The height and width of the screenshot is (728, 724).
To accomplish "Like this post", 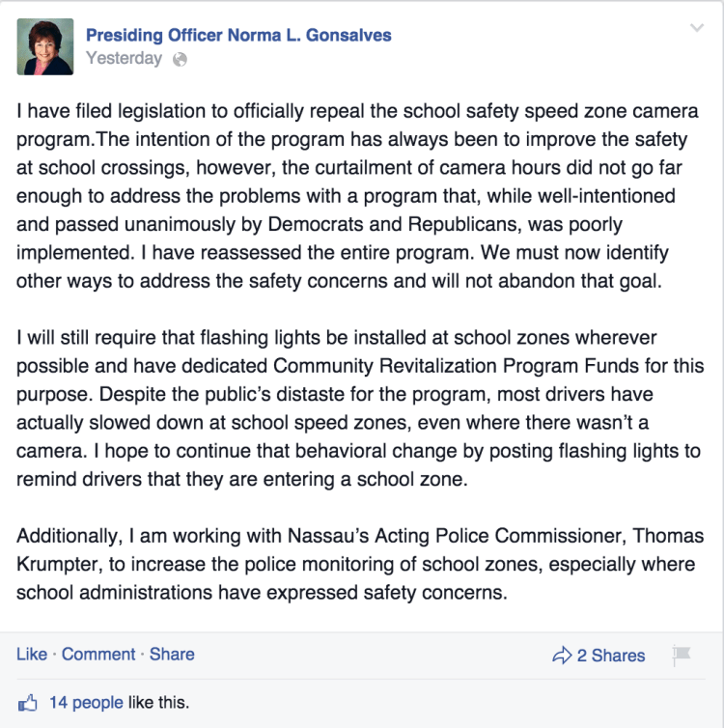I will click(32, 654).
